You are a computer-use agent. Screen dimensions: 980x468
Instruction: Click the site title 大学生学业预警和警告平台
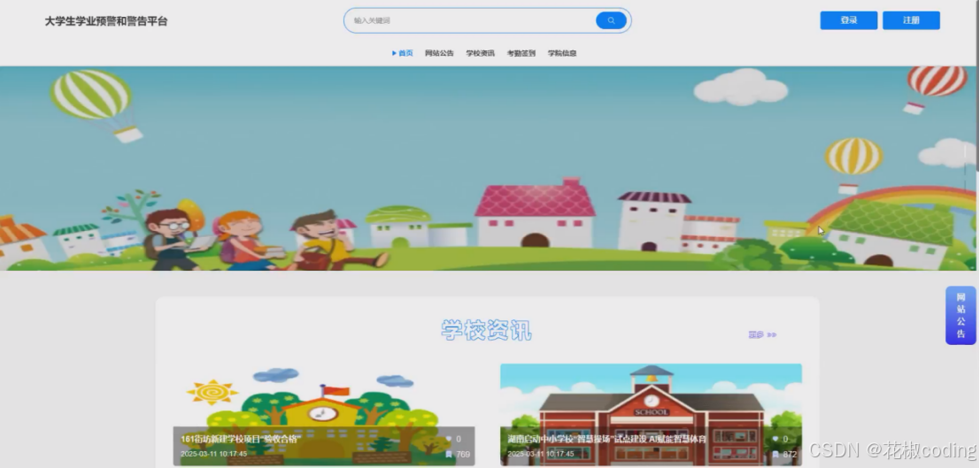point(106,21)
